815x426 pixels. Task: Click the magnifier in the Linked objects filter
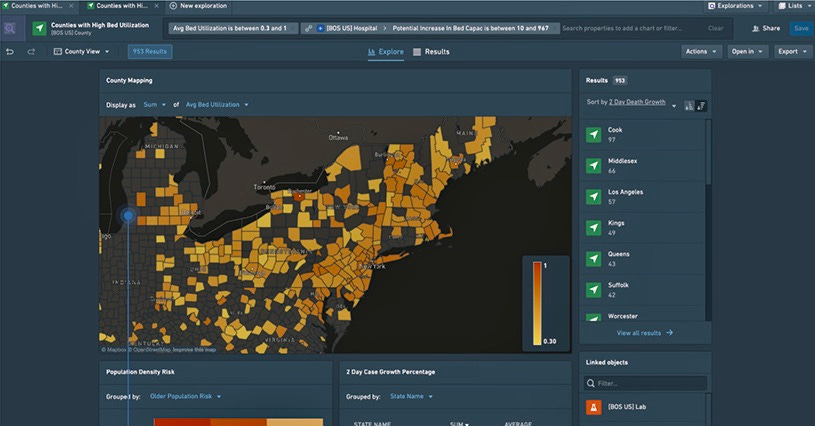coord(590,383)
